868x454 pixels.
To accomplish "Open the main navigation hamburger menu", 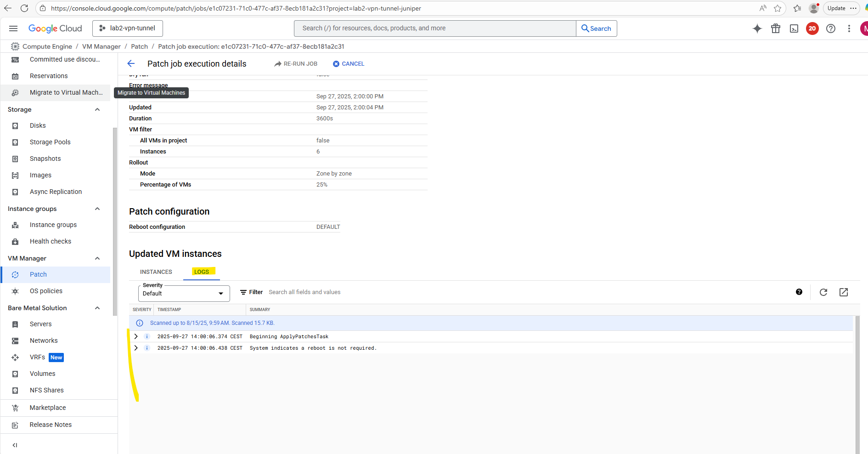I will [x=13, y=28].
